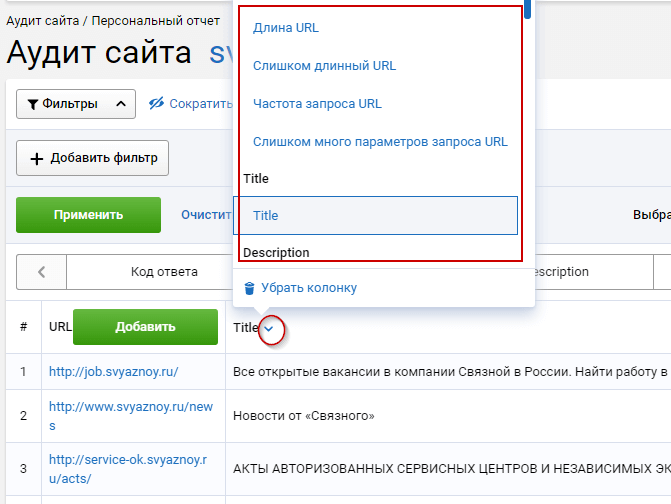The height and width of the screenshot is (504, 671).
Task: Click row number 3 cell
Action: [24, 469]
